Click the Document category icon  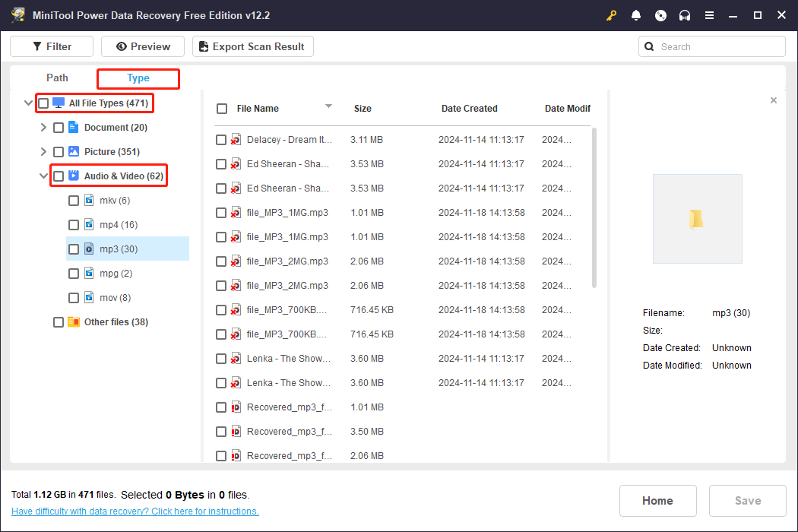click(x=73, y=127)
